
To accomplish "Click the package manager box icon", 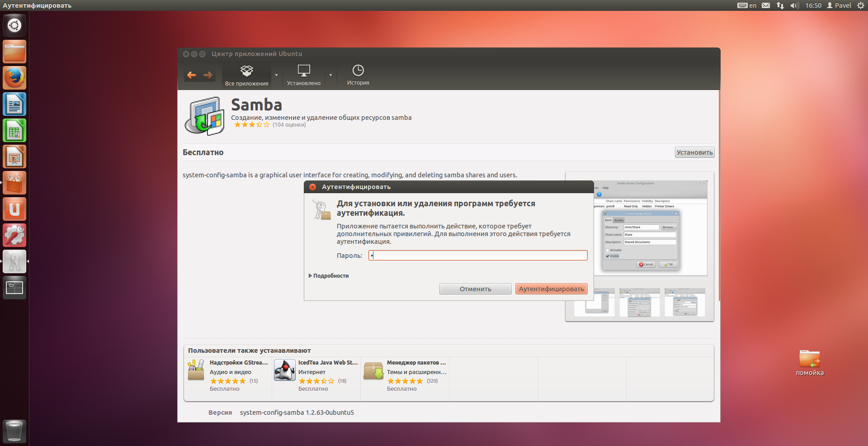I will [374, 370].
